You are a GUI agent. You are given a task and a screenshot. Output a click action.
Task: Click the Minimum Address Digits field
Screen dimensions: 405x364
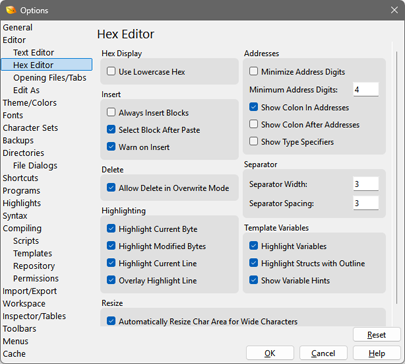click(366, 89)
